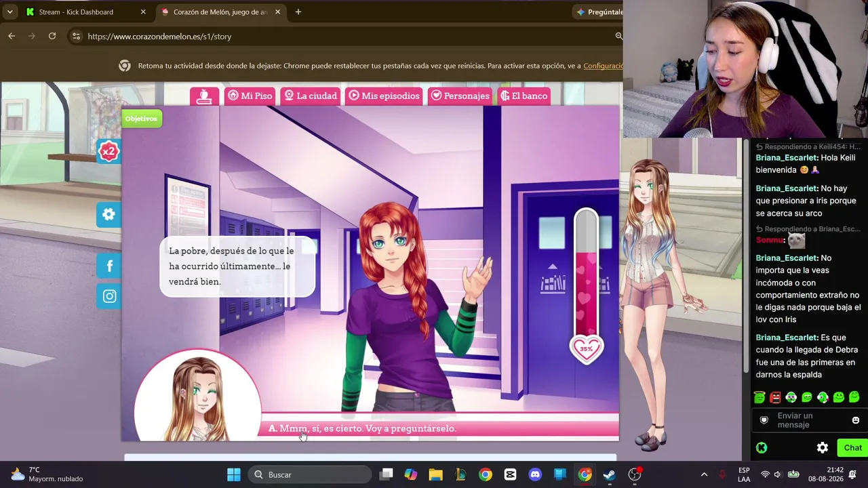
Task: Reload the current page
Action: click(x=52, y=36)
